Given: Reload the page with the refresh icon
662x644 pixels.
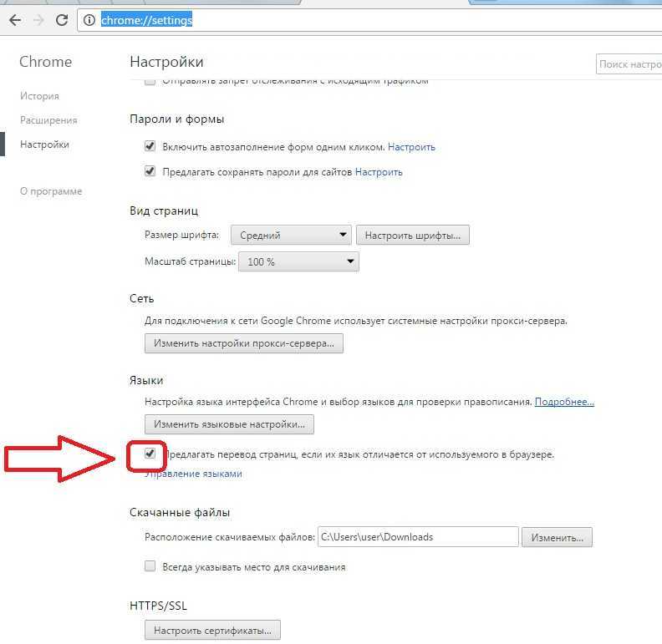Looking at the screenshot, I should [x=62, y=20].
